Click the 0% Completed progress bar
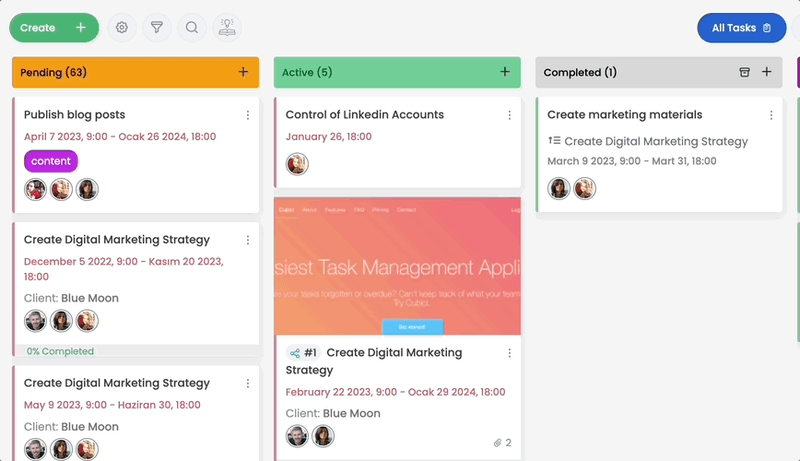This screenshot has height=461, width=800. pos(137,351)
